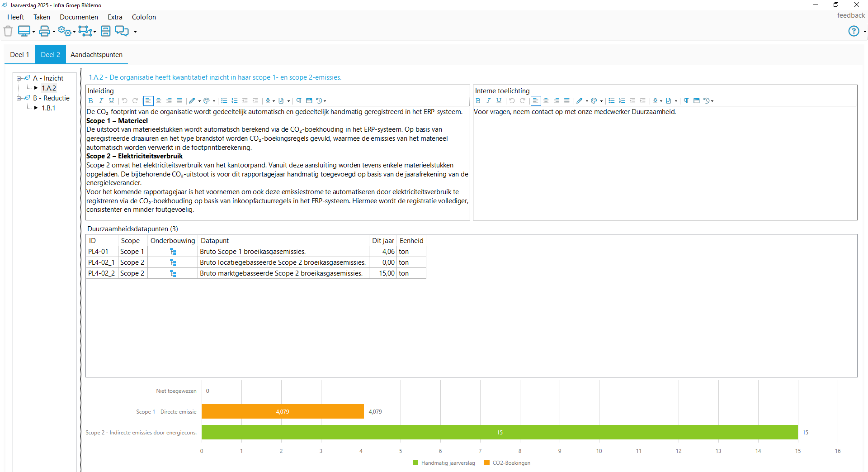Viewport: 868px width, 472px height.
Task: Insert bulleted list in the Inleiding editor
Action: click(x=224, y=101)
